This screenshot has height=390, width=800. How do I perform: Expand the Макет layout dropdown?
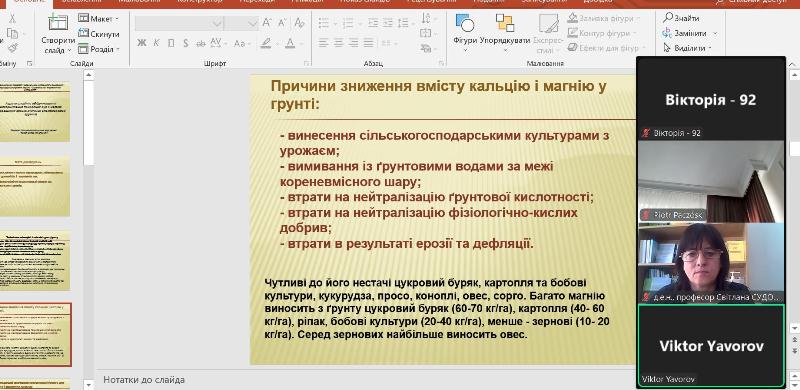(99, 19)
